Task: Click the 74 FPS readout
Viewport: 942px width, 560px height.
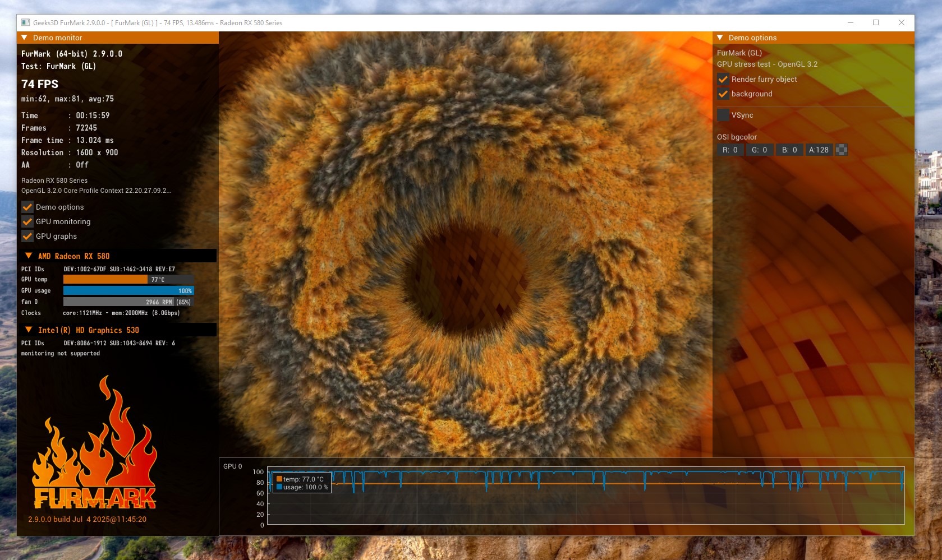Action: pyautogui.click(x=40, y=84)
